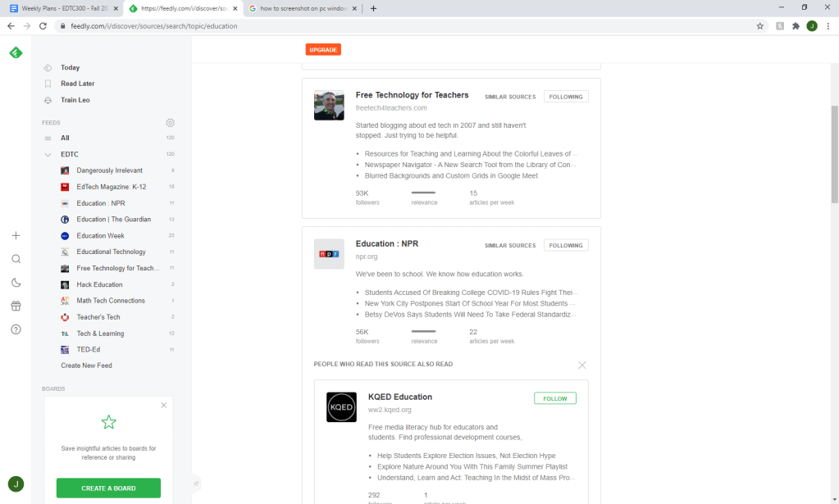839x504 pixels.
Task: Click the orange Upgrade button
Action: [x=323, y=50]
